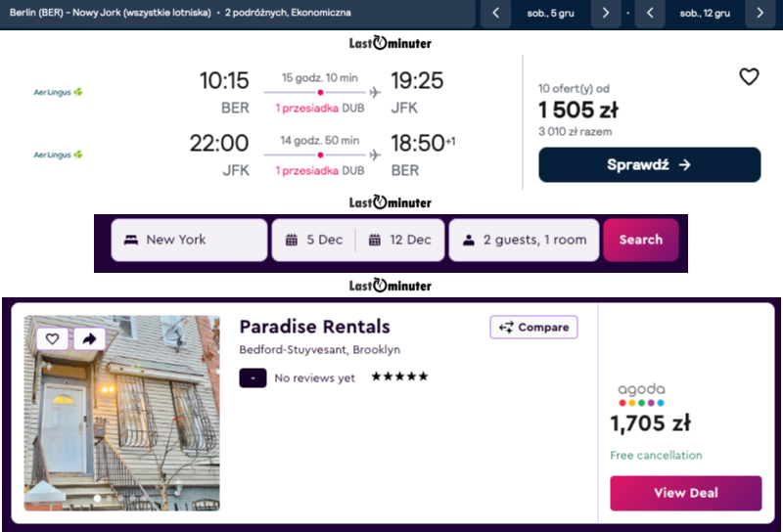
Task: Click person icon in guests field
Action: click(469, 240)
